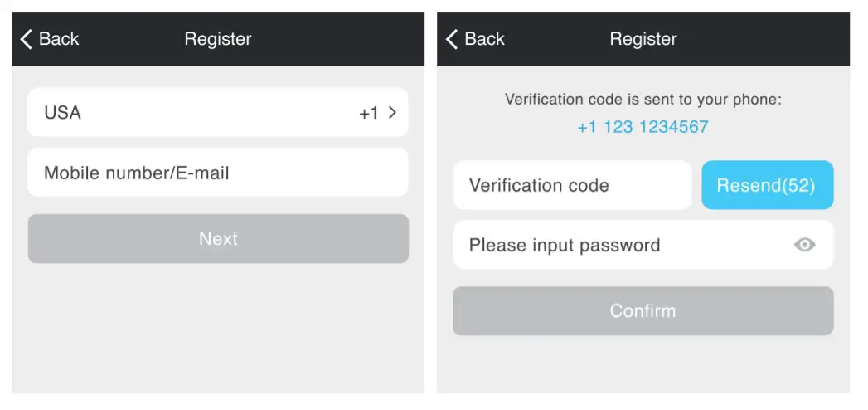Open the USA country selector
Screen dimensions: 868x410
(x=63, y=113)
